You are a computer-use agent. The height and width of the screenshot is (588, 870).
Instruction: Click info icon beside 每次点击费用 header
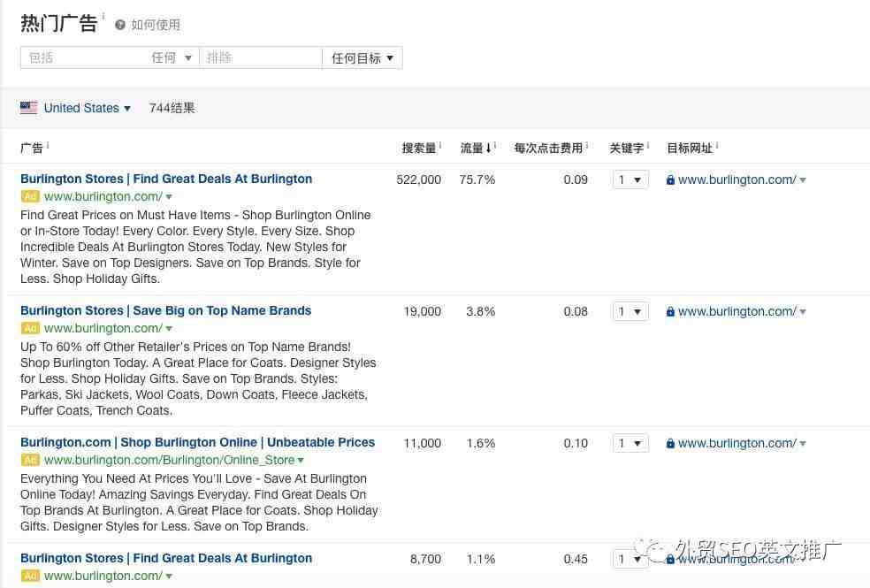point(586,145)
